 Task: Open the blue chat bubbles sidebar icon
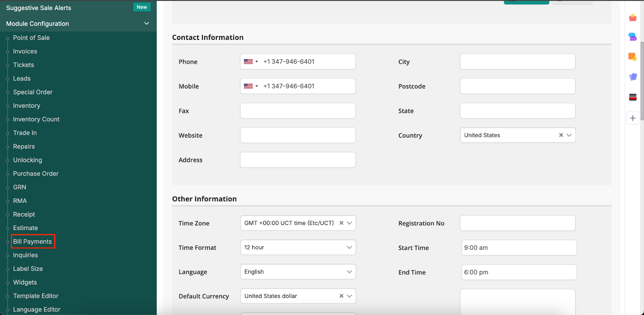coord(633,37)
